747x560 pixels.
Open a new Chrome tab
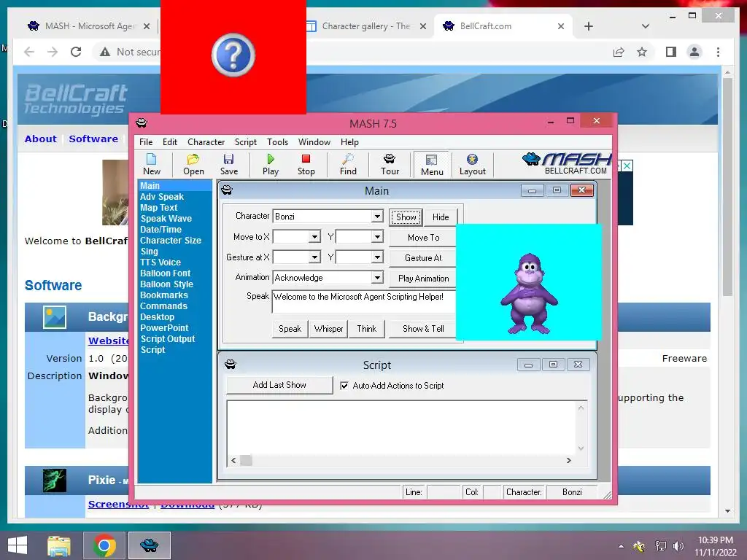[x=589, y=26]
